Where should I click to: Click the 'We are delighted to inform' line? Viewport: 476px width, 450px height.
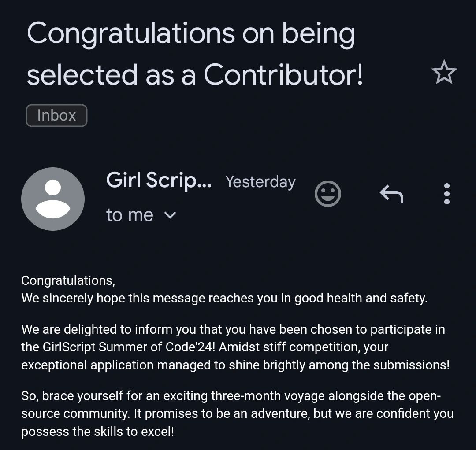coord(233,330)
